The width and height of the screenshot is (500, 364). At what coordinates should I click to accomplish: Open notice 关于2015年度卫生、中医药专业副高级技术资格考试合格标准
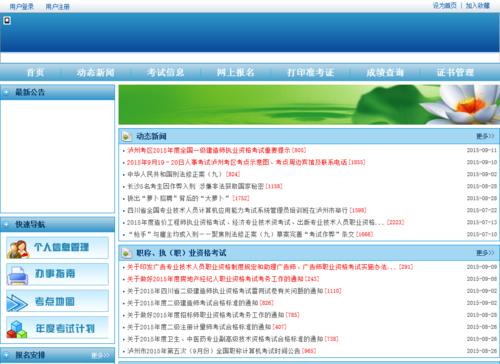click(225, 339)
